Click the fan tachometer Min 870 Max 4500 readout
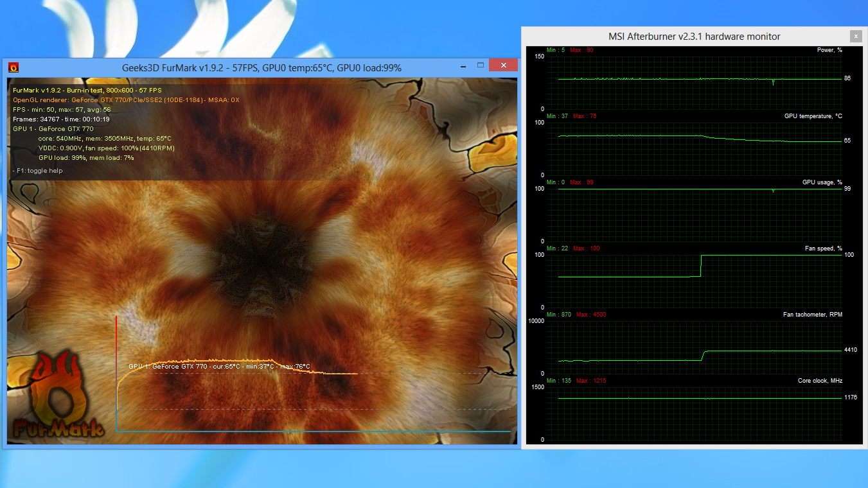Image resolution: width=868 pixels, height=488 pixels. (576, 315)
